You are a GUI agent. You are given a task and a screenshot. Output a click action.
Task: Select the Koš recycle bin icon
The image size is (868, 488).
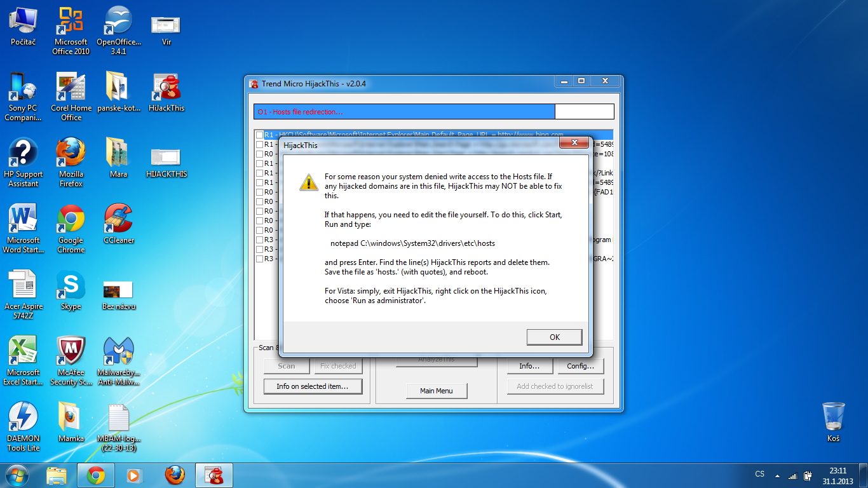click(833, 422)
